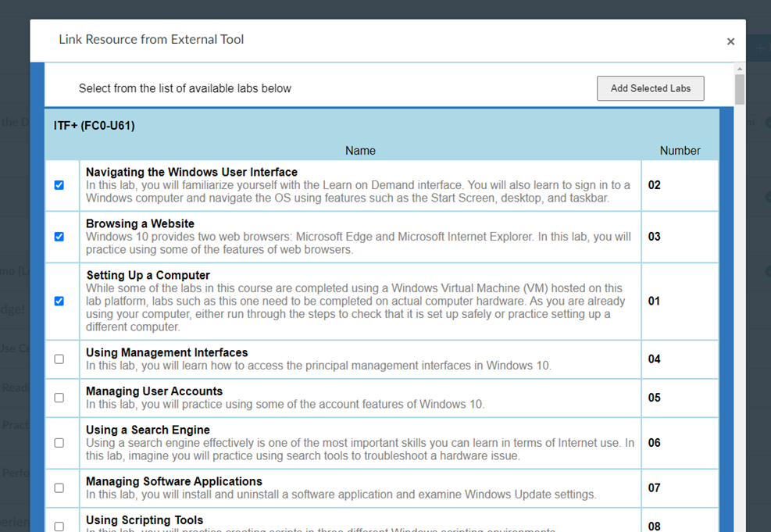
Task: Uncheck the Browsing a Website lab
Action: [x=59, y=237]
